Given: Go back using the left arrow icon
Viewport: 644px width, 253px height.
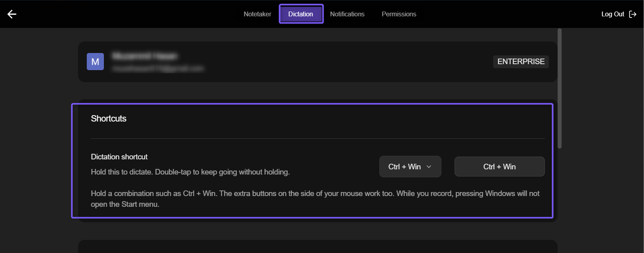Looking at the screenshot, I should pos(12,14).
